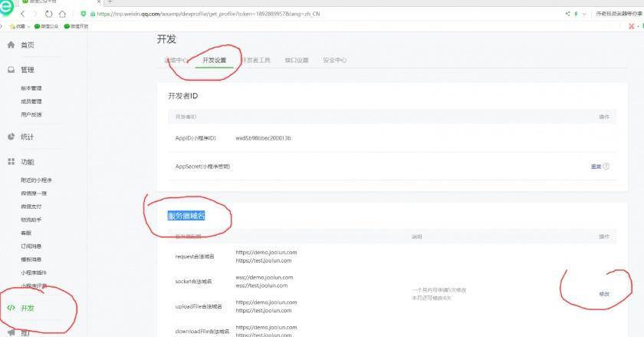The width and height of the screenshot is (644, 337).
Task: Open 微信支付 in the sidebar
Action: point(31,206)
